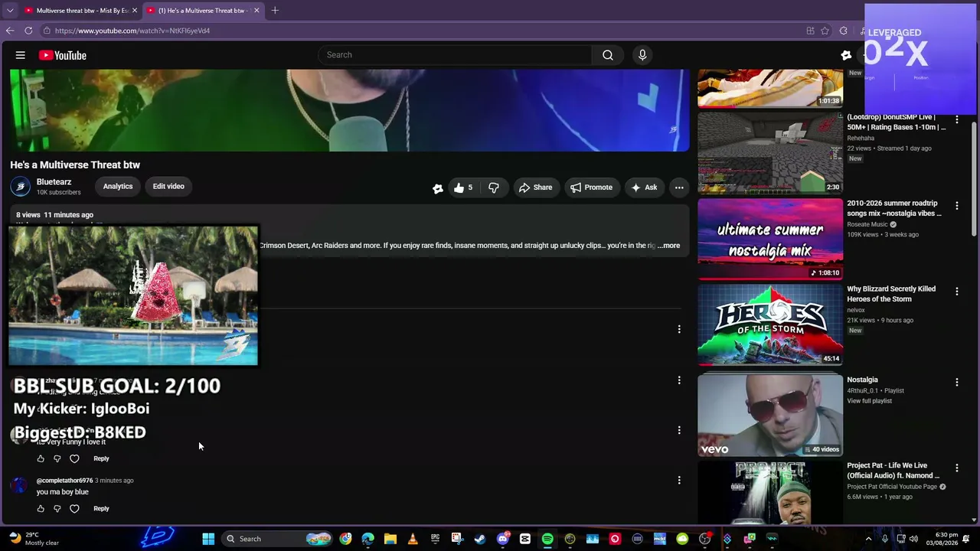Click the Promote button
980x551 pixels.
tap(591, 187)
